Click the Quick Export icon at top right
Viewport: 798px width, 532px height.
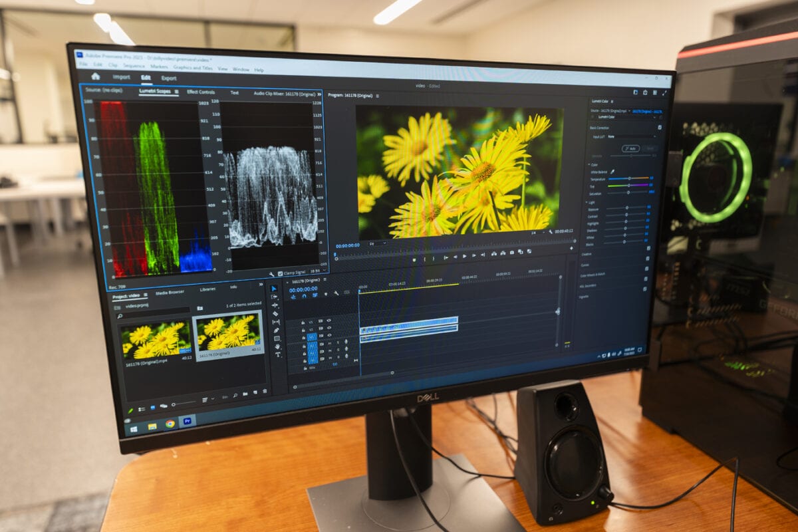[x=645, y=92]
